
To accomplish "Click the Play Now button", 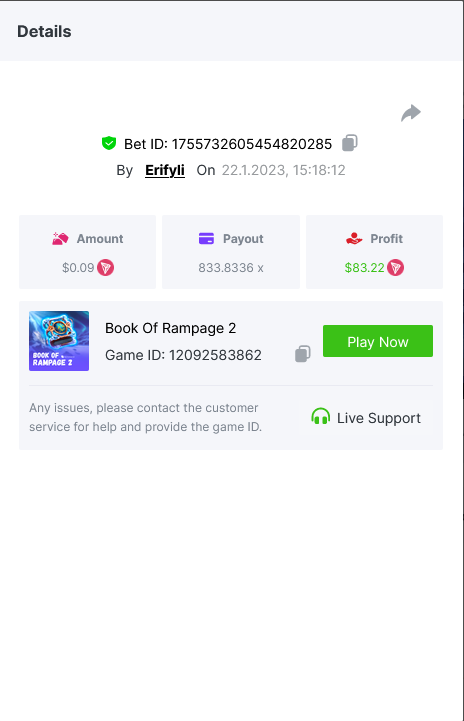I will 378,341.
